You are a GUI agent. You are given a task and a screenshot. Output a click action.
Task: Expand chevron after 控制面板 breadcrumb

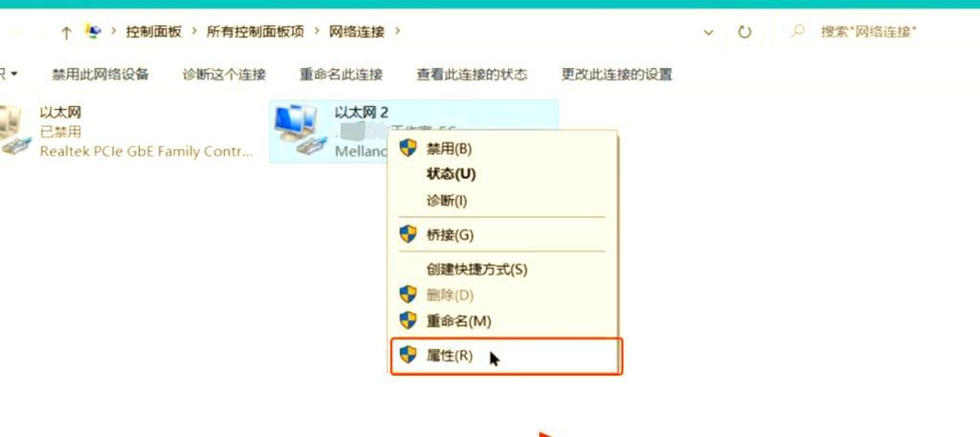[193, 32]
